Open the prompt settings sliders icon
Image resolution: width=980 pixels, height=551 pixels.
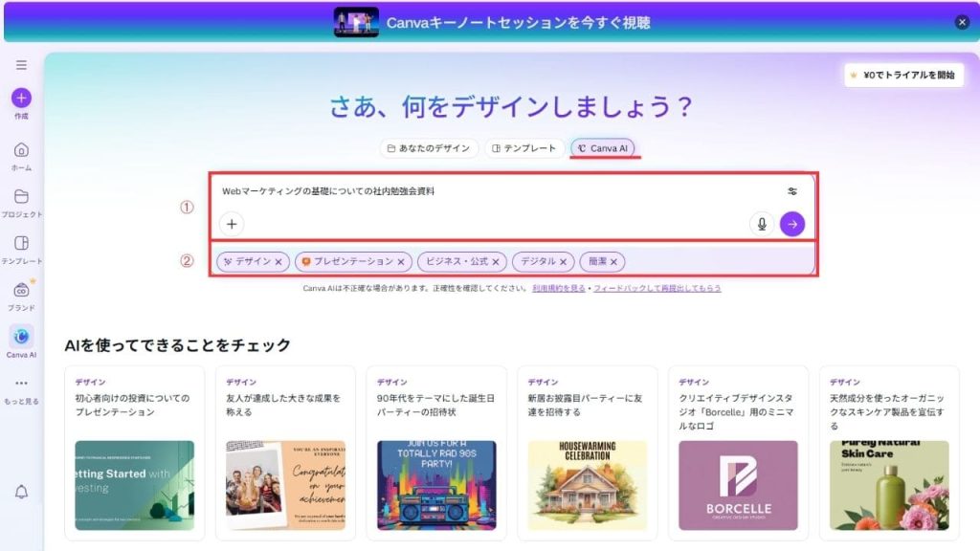(x=792, y=191)
